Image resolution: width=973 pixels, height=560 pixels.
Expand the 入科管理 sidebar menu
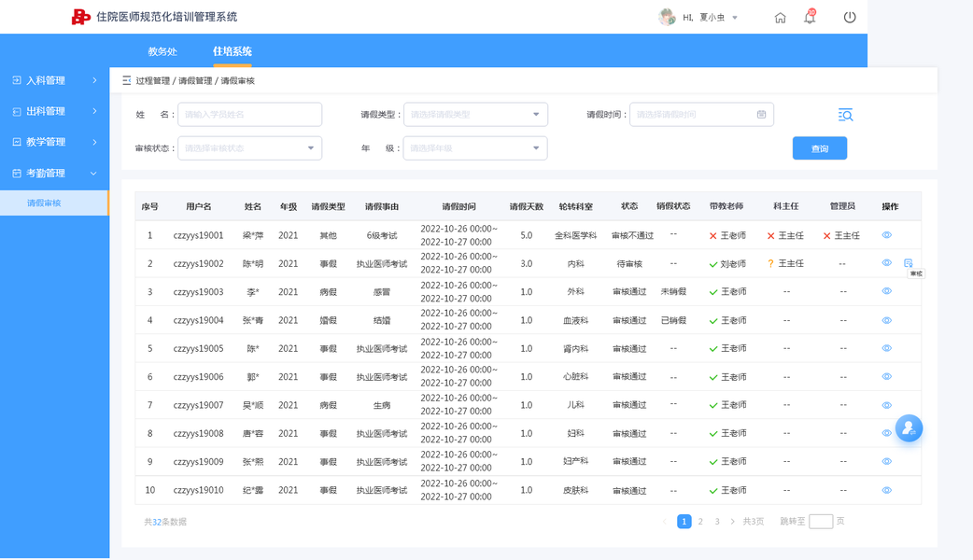pyautogui.click(x=54, y=80)
